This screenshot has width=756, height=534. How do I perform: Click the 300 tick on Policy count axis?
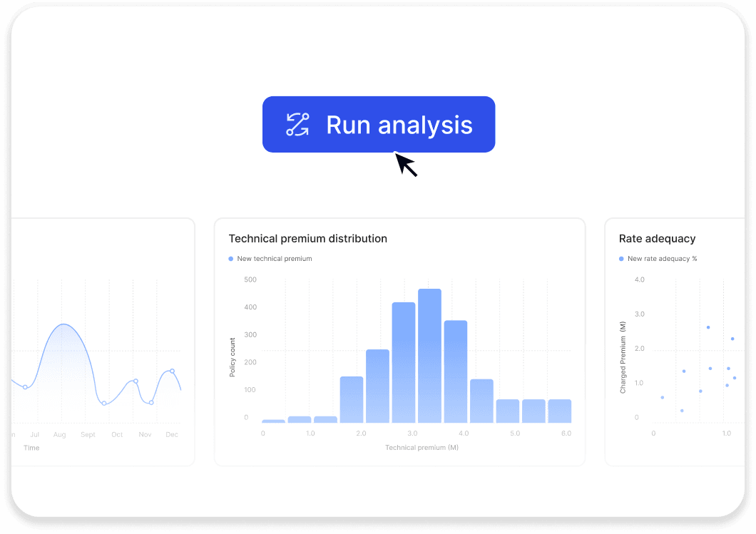(x=250, y=334)
